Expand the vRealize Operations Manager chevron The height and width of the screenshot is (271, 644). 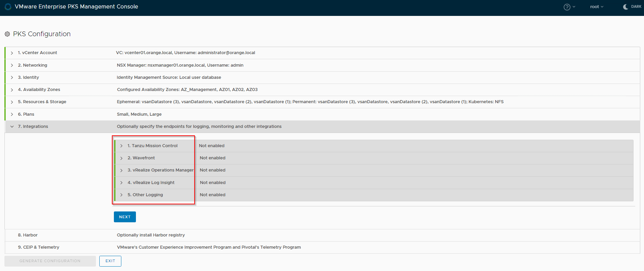point(121,170)
